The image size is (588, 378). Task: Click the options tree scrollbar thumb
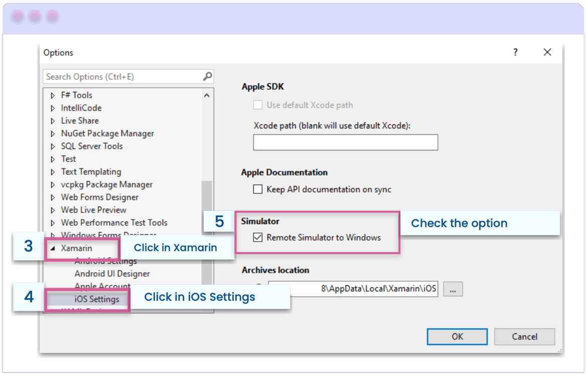pyautogui.click(x=207, y=232)
